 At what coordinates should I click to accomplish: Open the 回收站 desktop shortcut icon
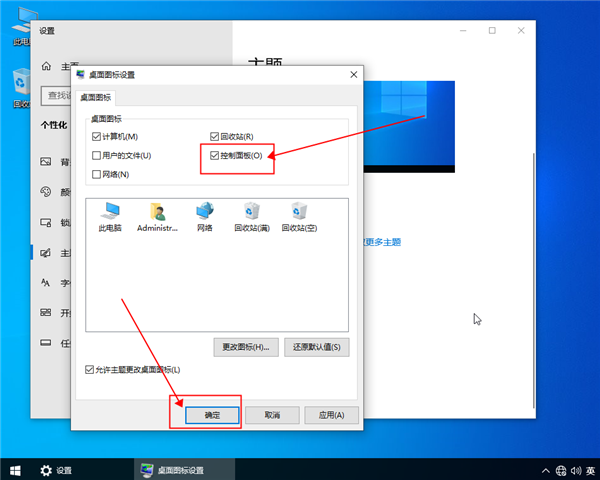point(19,85)
